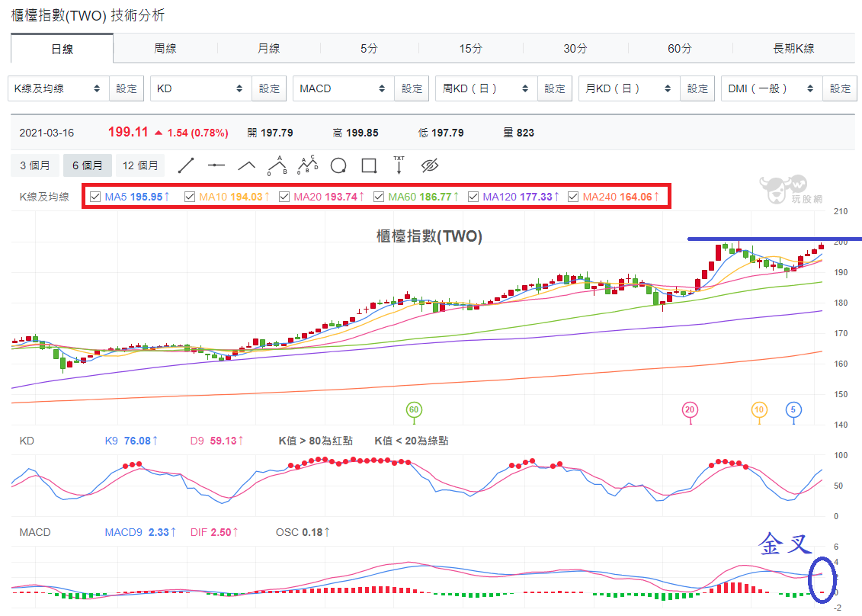
Task: Select the rectangle drawing tool
Action: [x=369, y=165]
